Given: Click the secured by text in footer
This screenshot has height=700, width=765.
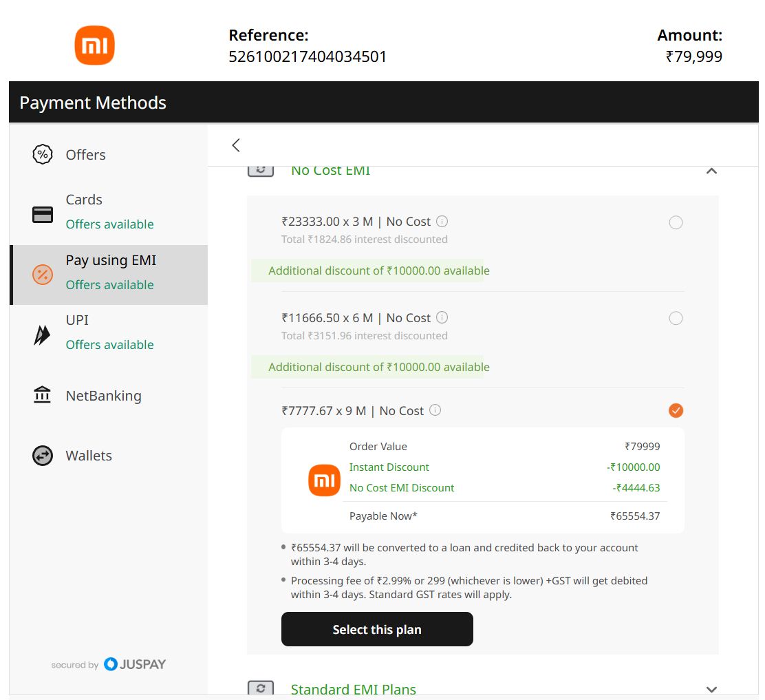Looking at the screenshot, I should (x=75, y=665).
